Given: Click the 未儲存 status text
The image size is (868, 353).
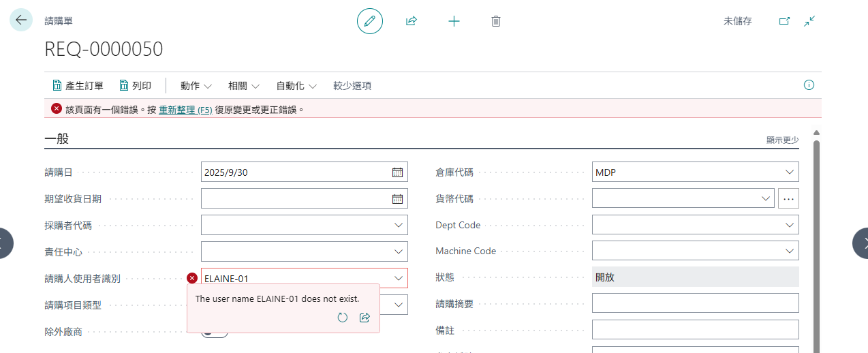Looking at the screenshot, I should [x=738, y=21].
